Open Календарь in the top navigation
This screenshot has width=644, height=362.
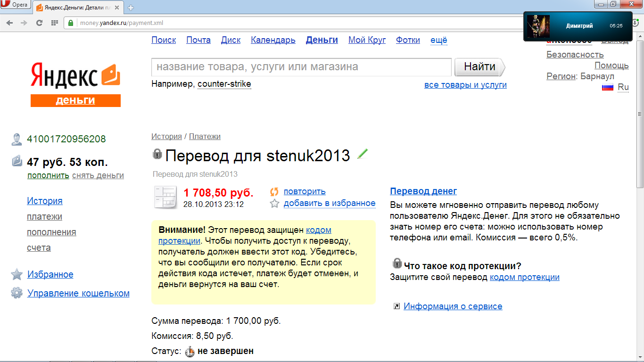tap(273, 40)
